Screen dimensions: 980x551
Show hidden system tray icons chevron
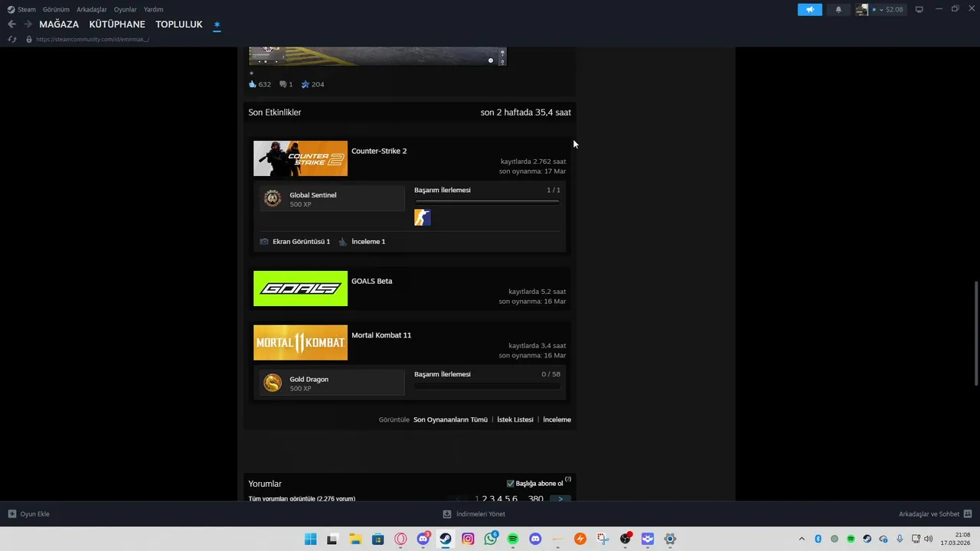tap(802, 539)
